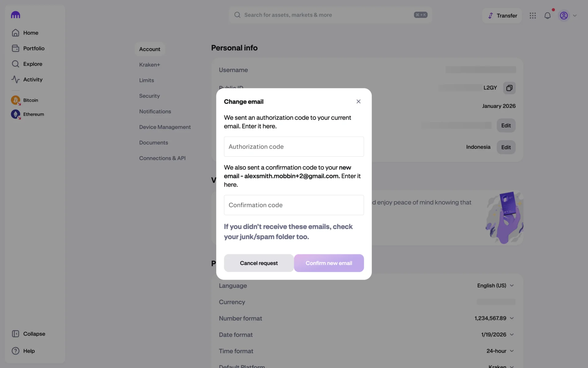Click Confirm new email button

pos(329,263)
